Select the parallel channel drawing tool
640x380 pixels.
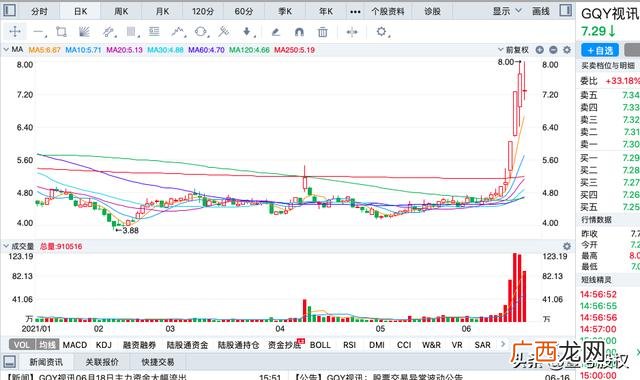point(108,31)
